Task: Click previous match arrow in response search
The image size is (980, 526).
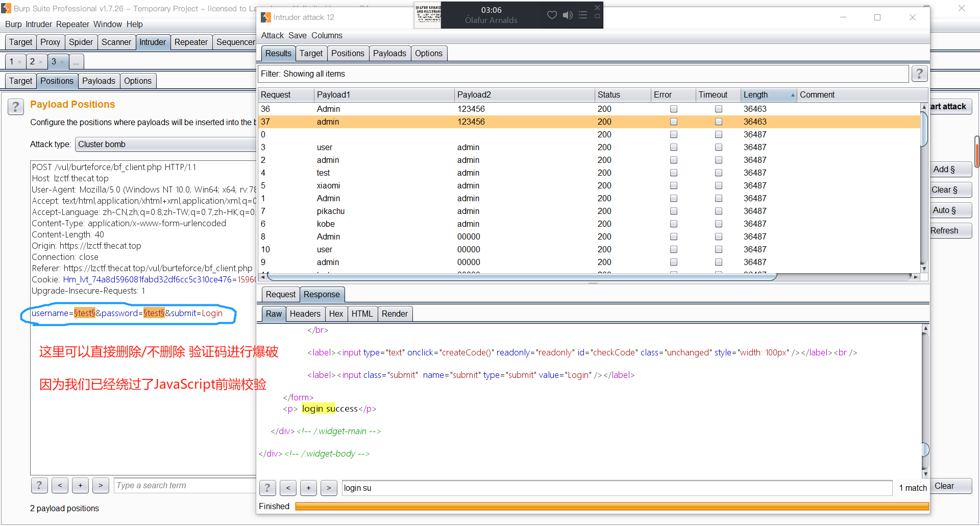Action: [x=288, y=488]
